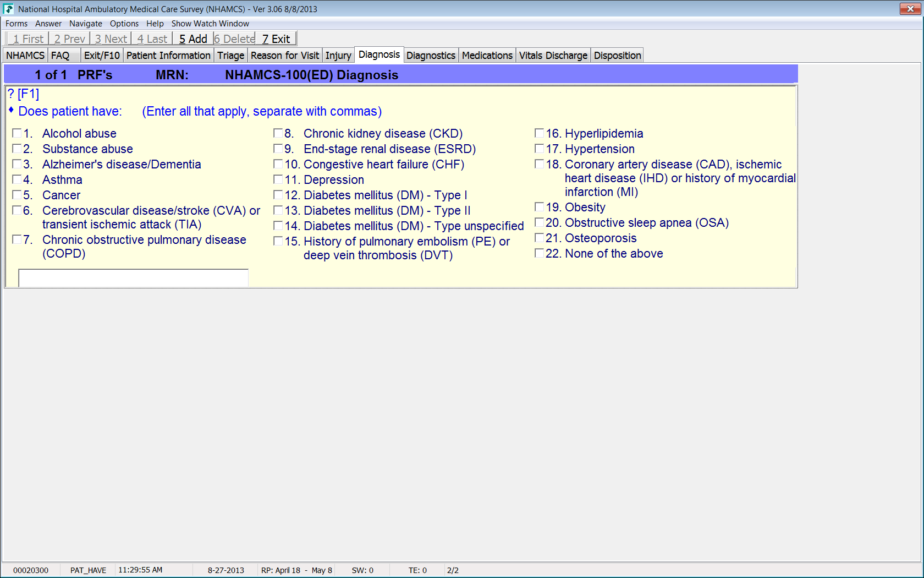The height and width of the screenshot is (578, 924).
Task: Click the PAT_HAVE field name in status bar
Action: [88, 570]
